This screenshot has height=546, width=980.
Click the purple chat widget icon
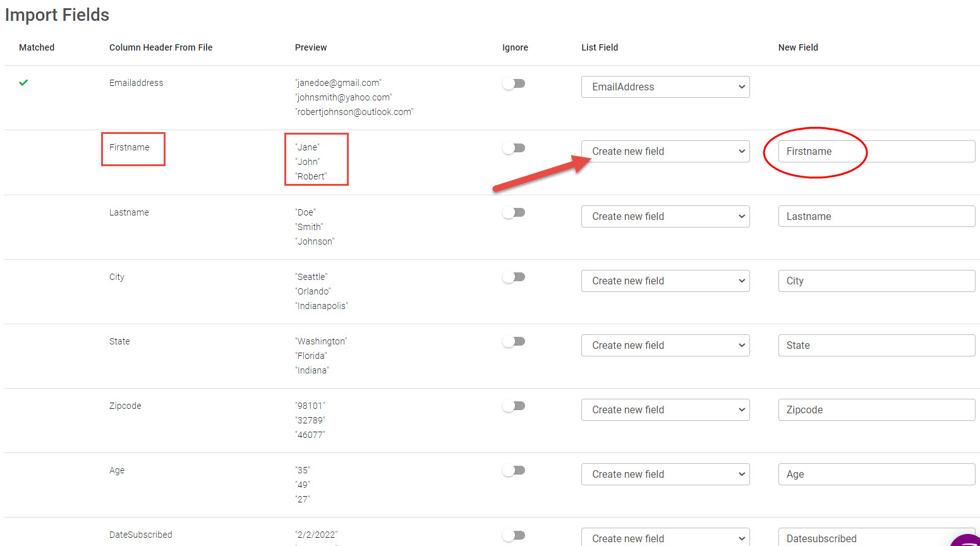tap(968, 540)
